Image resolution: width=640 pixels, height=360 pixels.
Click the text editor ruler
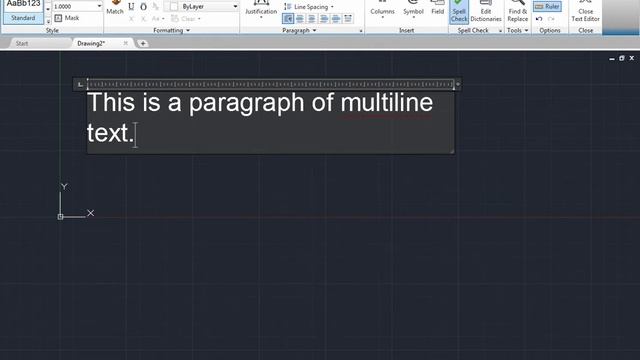click(x=271, y=84)
